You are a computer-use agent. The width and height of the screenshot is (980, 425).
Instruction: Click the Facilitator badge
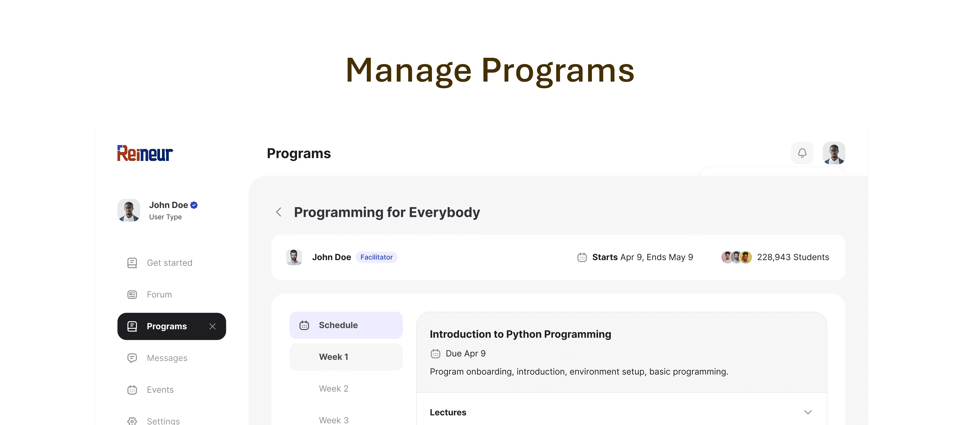pos(376,257)
